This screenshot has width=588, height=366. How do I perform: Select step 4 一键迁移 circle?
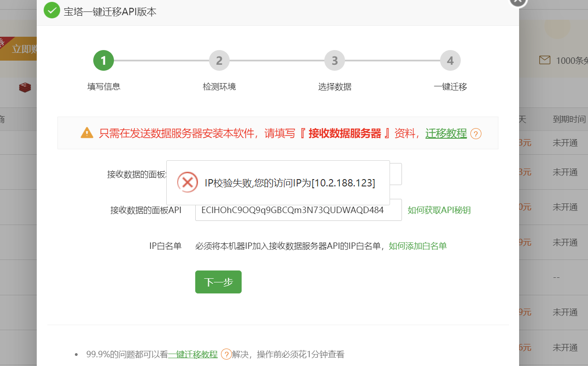pyautogui.click(x=450, y=61)
